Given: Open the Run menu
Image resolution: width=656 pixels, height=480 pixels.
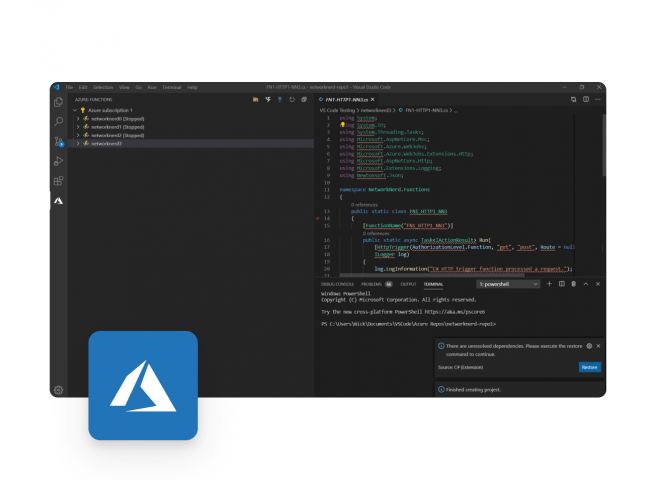Looking at the screenshot, I should point(152,87).
